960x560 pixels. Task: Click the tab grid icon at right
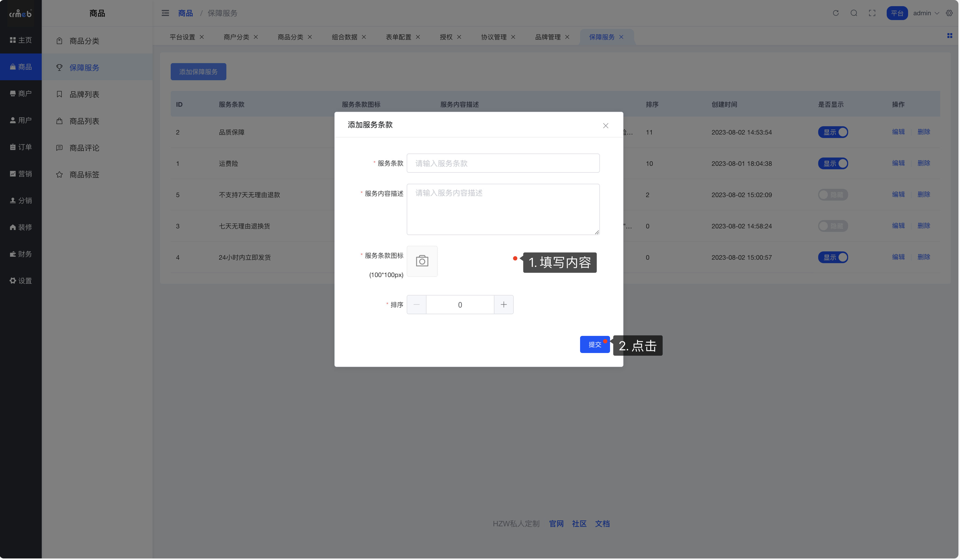pos(949,36)
